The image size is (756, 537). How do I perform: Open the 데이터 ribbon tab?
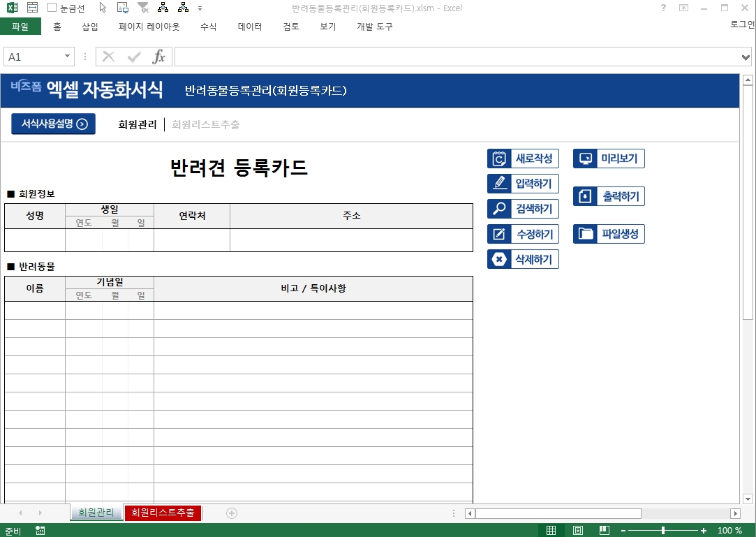click(x=250, y=27)
